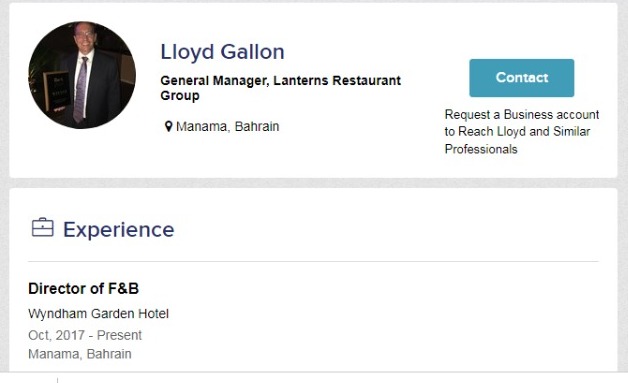
Task: Click the blue Contact button
Action: coord(521,78)
